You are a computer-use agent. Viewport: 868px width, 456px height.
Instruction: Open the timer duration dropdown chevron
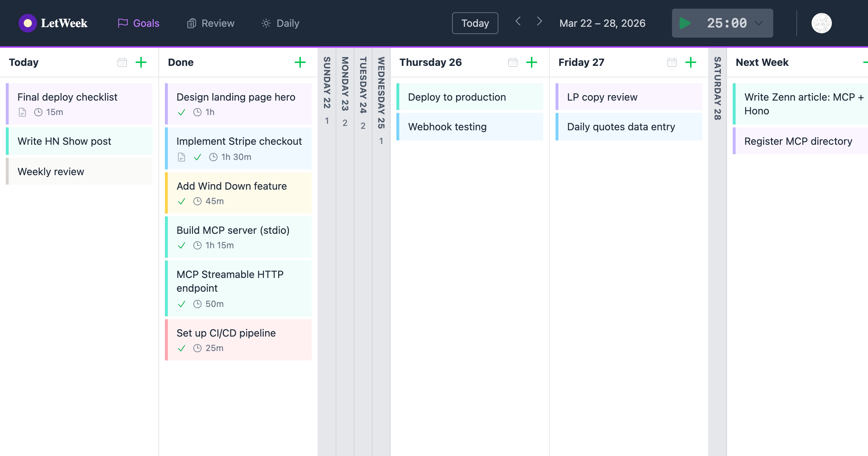coord(759,23)
